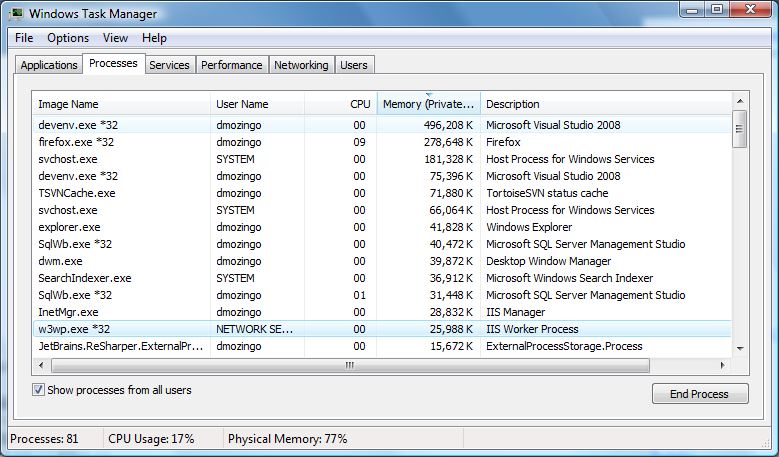This screenshot has height=457, width=779.
Task: Select the Processes tab
Action: [113, 64]
